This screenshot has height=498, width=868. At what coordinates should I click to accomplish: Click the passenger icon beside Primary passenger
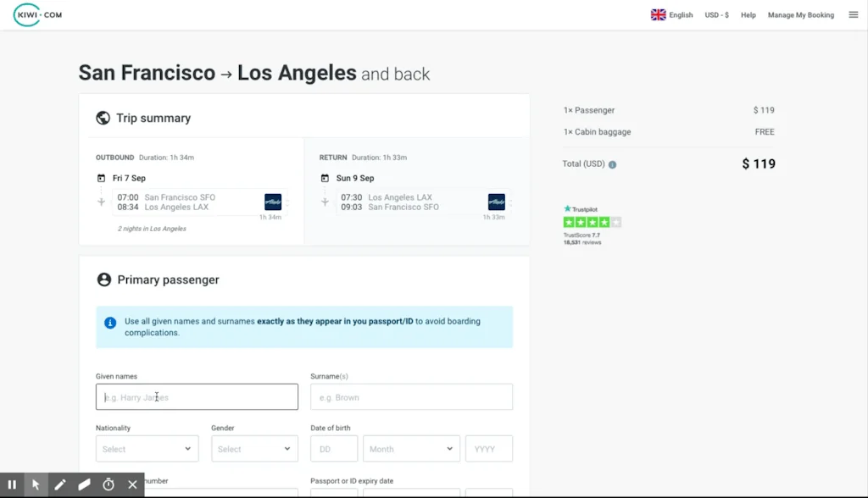(x=103, y=279)
